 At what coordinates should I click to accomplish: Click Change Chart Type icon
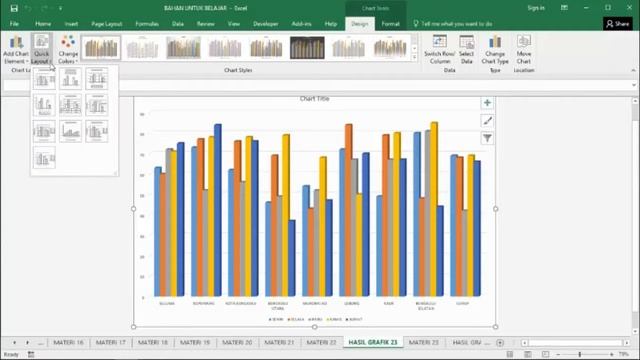495,49
